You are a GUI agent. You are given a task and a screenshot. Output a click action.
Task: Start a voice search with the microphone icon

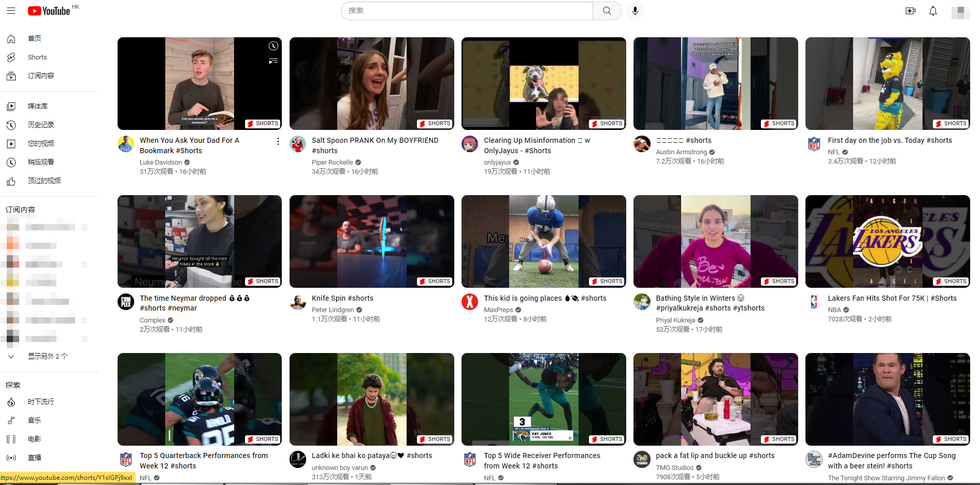click(x=635, y=10)
